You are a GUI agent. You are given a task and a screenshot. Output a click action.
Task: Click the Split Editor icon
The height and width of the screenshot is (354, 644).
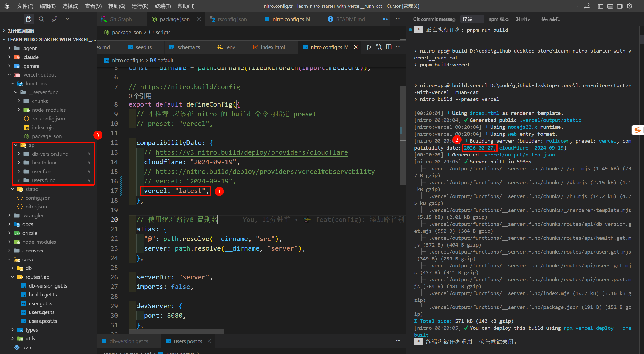coord(389,47)
